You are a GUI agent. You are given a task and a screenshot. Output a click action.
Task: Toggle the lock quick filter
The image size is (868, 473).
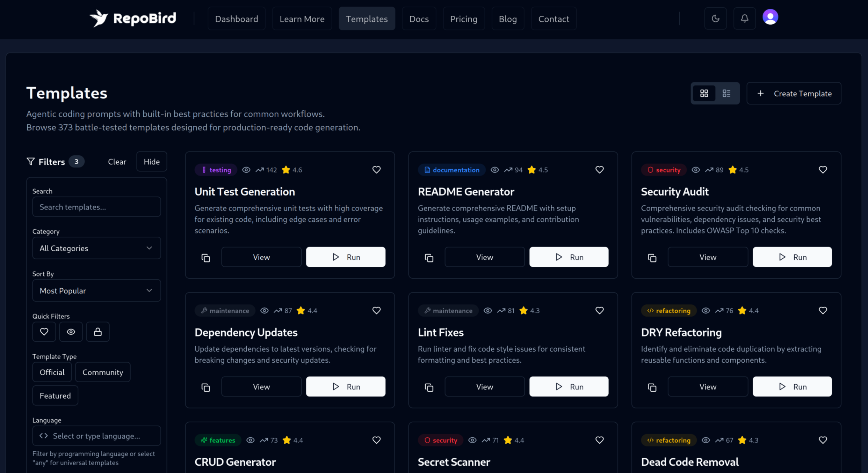98,332
